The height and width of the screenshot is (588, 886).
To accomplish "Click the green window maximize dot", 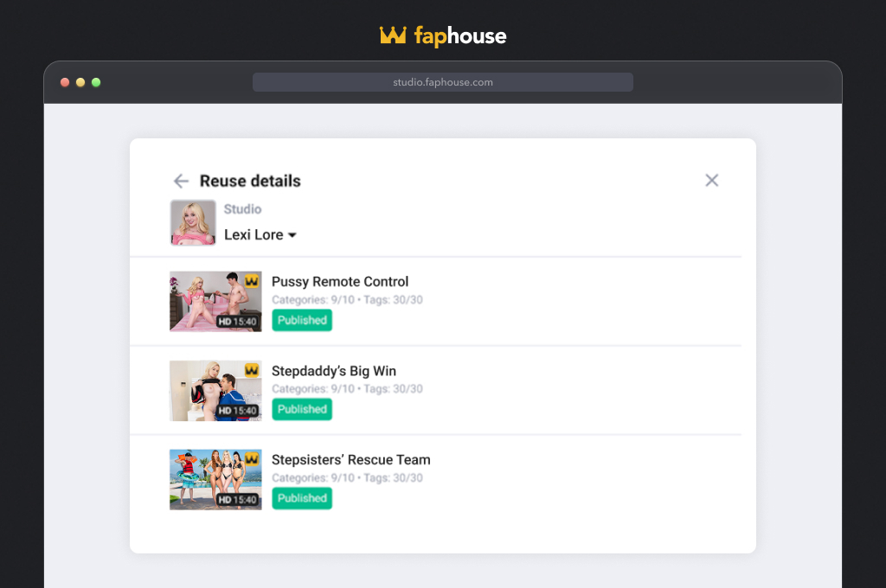I will [x=96, y=82].
